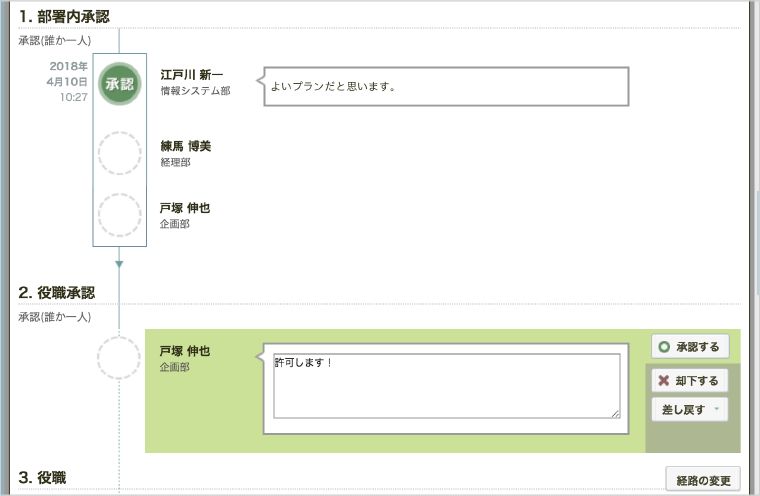Click the red X icon on 却下する
This screenshot has height=496, width=760.
[664, 381]
